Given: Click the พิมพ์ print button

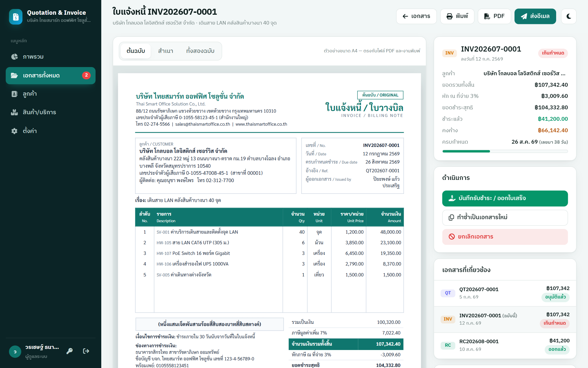Looking at the screenshot, I should point(457,16).
